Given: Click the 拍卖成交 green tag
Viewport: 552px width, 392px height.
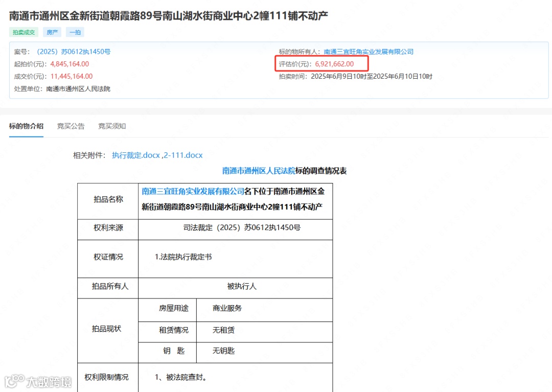Looking at the screenshot, I should click(24, 32).
